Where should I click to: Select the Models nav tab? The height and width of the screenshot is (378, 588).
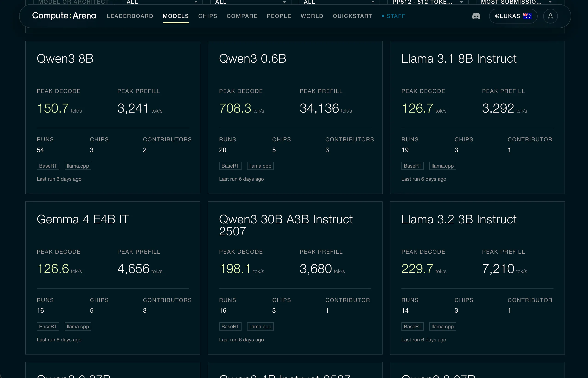click(x=176, y=16)
